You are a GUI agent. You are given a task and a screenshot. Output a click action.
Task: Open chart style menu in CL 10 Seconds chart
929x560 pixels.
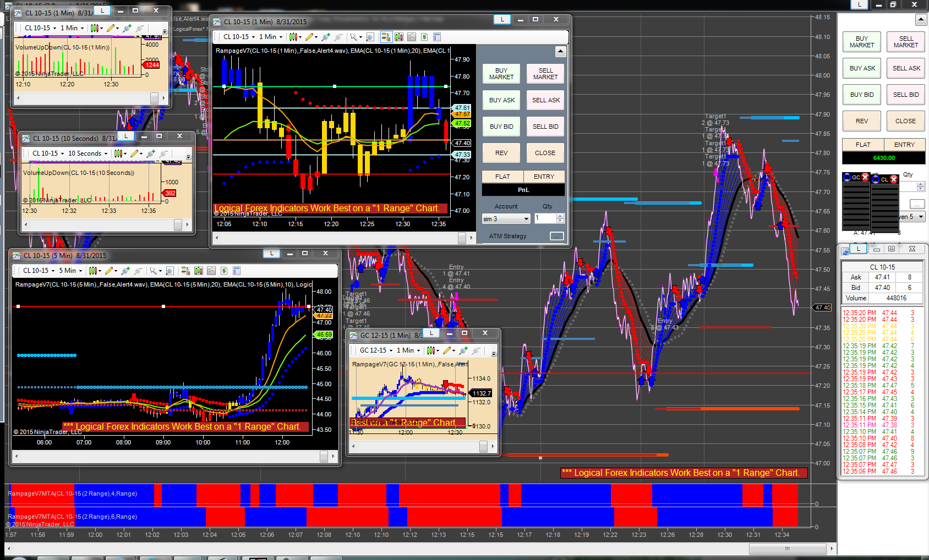pos(119,153)
